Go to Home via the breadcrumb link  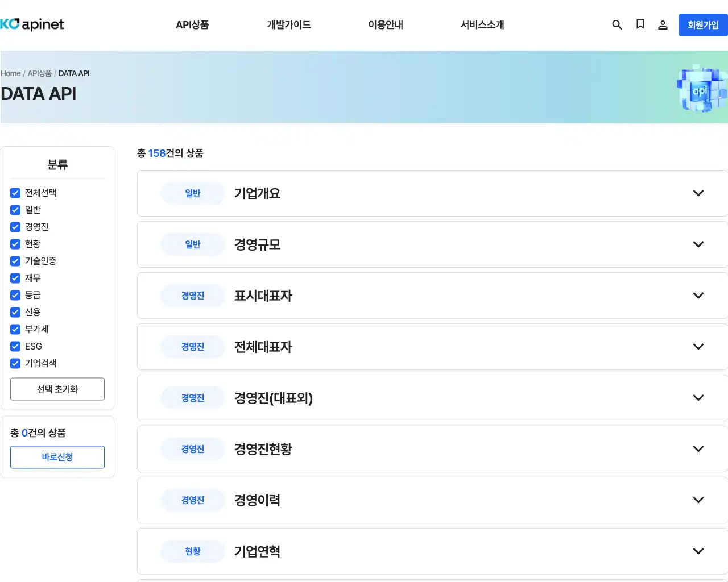10,73
